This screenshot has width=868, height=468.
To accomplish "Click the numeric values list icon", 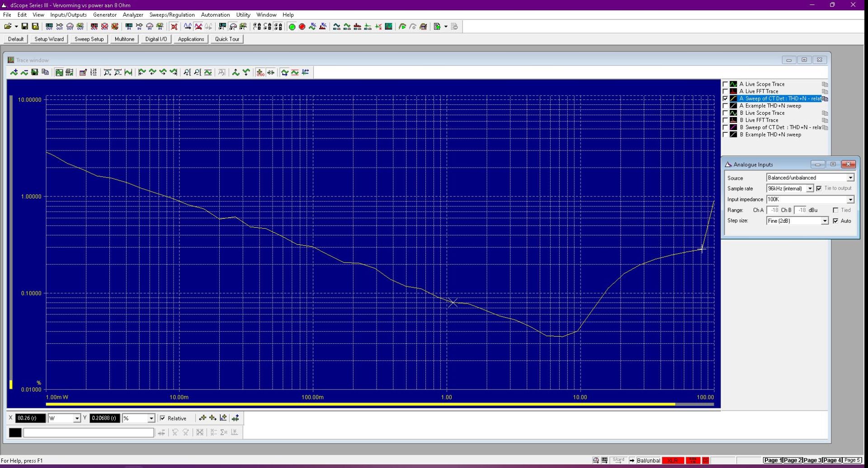I will (94, 72).
